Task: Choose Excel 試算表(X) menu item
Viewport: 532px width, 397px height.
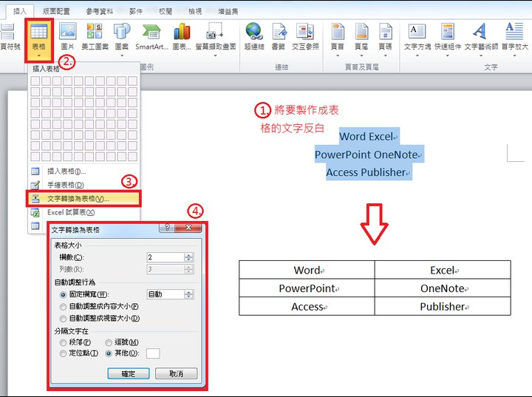Action: 83,213
